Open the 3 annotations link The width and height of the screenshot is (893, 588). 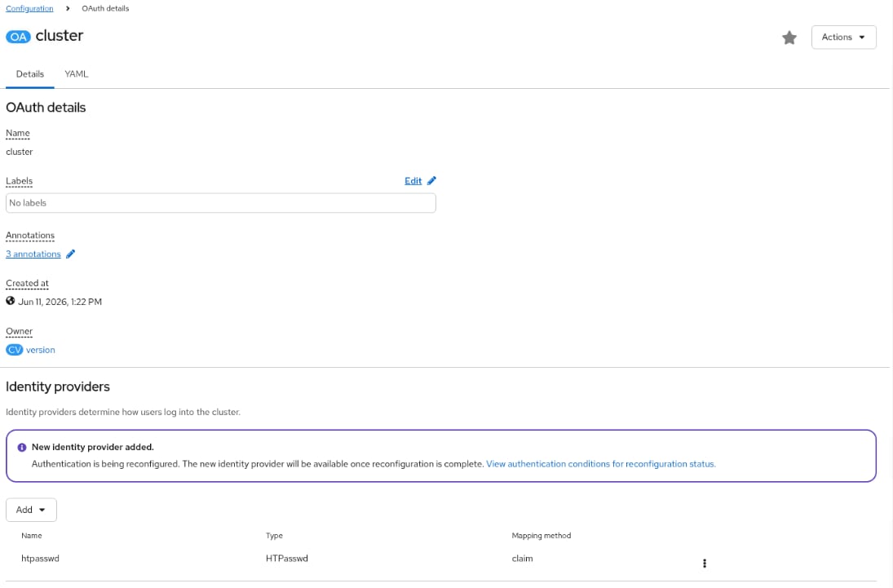coord(33,254)
